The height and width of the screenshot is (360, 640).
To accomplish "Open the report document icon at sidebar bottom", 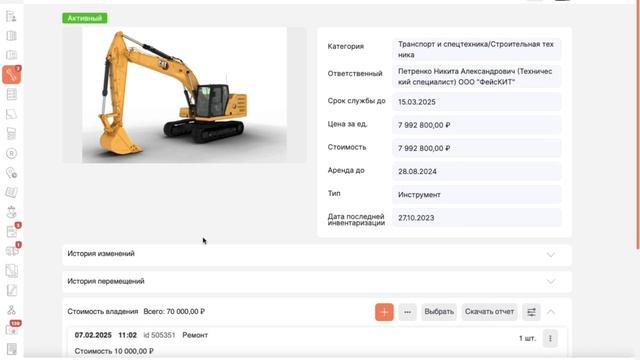I will pyautogui.click(x=11, y=349).
